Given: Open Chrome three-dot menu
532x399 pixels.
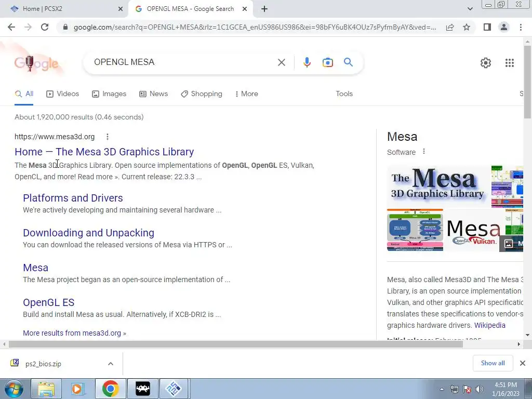Looking at the screenshot, I should (x=521, y=27).
